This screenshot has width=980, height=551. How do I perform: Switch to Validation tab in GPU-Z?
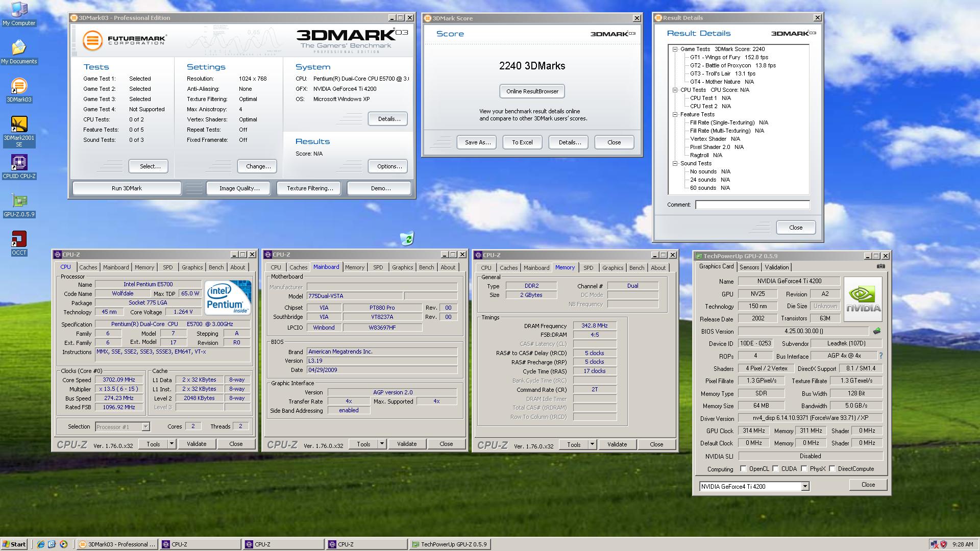pos(777,267)
